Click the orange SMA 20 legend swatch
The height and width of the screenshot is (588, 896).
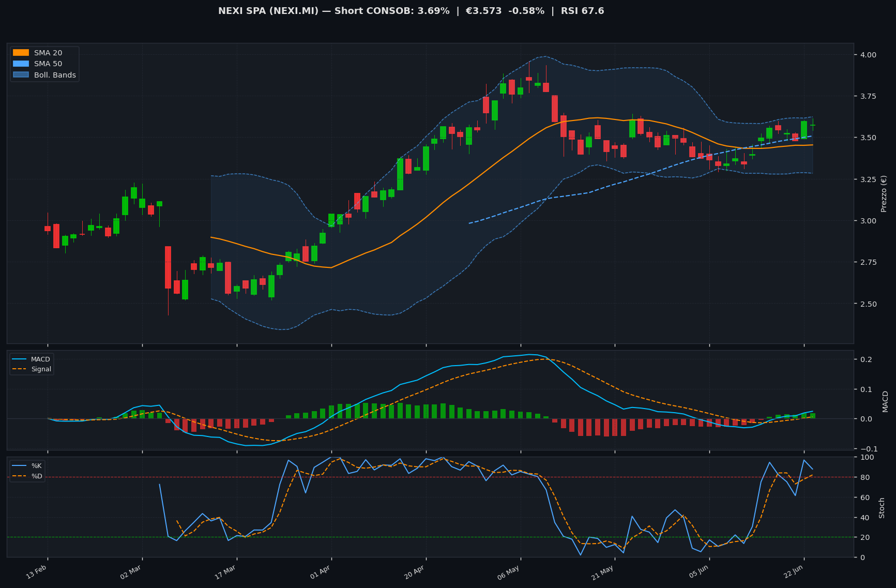pos(21,53)
